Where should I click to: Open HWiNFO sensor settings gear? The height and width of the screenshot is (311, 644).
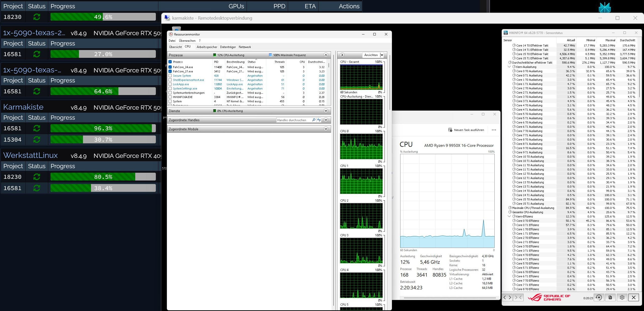coord(622,297)
